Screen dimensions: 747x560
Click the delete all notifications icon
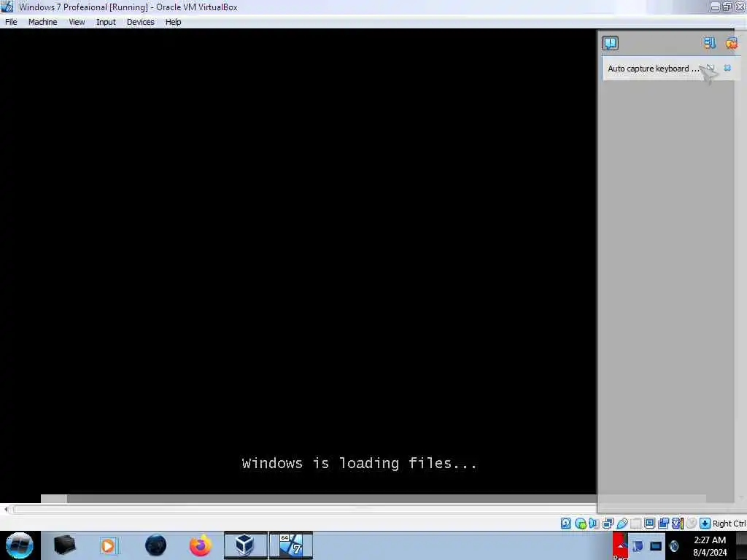point(731,43)
